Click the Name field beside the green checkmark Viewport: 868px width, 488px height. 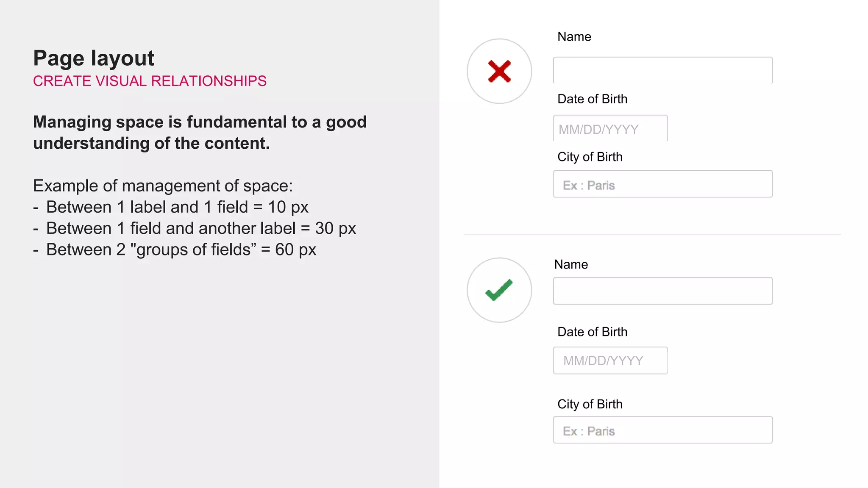tap(662, 291)
